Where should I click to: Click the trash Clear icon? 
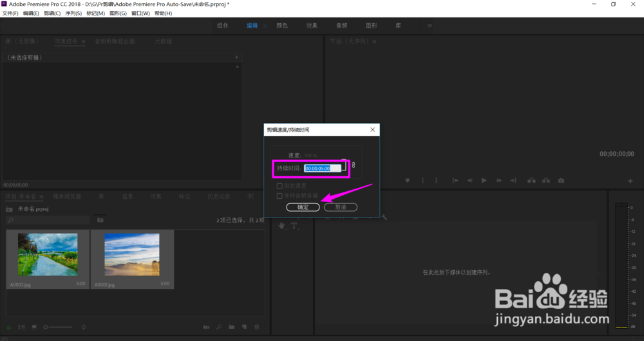[x=257, y=327]
